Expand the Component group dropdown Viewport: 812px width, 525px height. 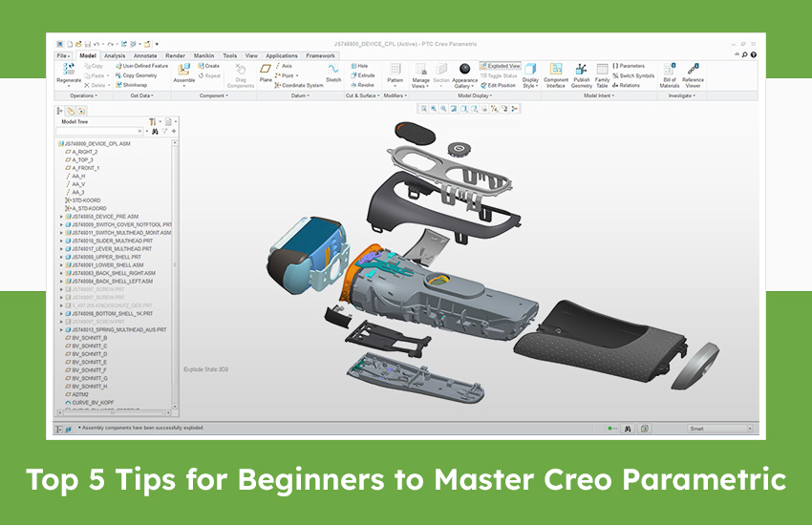pos(214,95)
